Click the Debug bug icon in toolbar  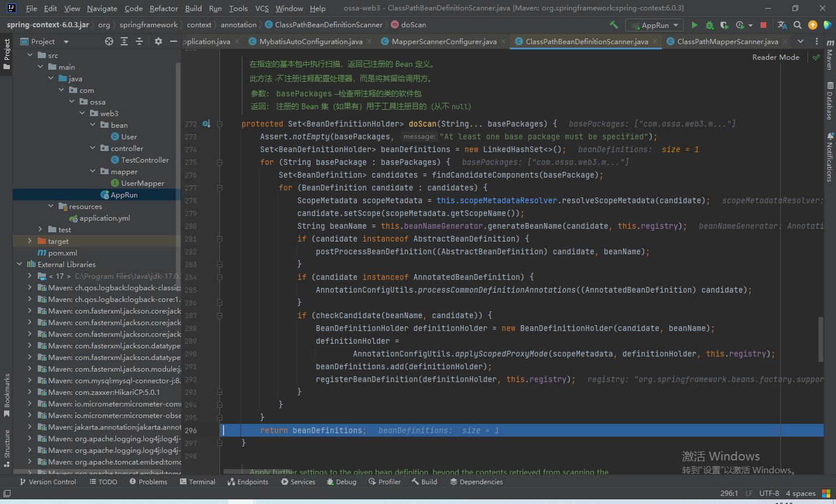[709, 25]
